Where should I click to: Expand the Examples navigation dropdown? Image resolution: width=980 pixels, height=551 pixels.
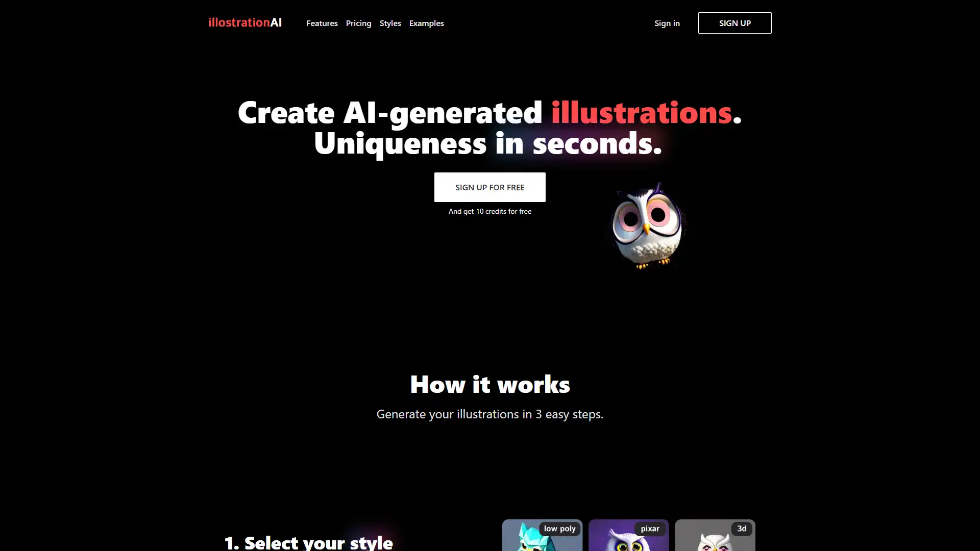click(x=426, y=23)
